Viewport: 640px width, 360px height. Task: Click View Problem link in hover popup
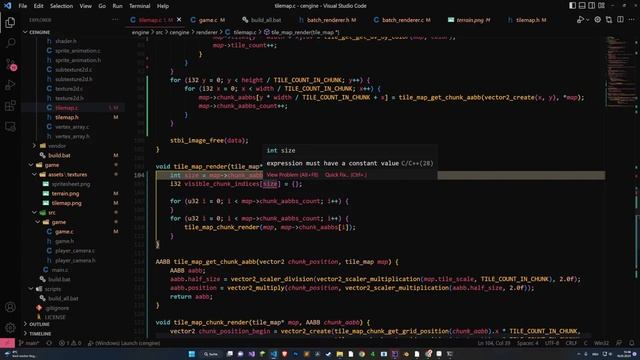coord(292,175)
